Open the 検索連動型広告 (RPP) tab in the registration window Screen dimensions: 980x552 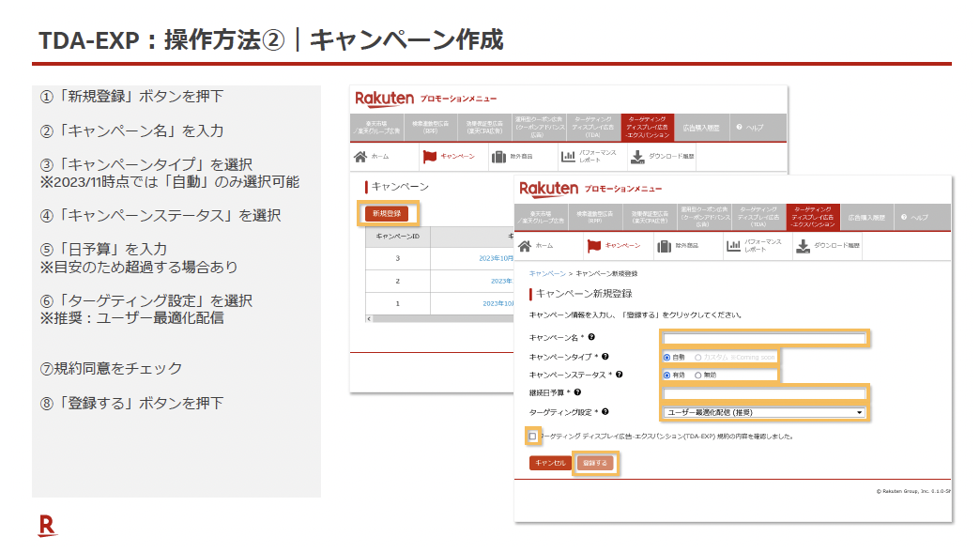pyautogui.click(x=595, y=218)
